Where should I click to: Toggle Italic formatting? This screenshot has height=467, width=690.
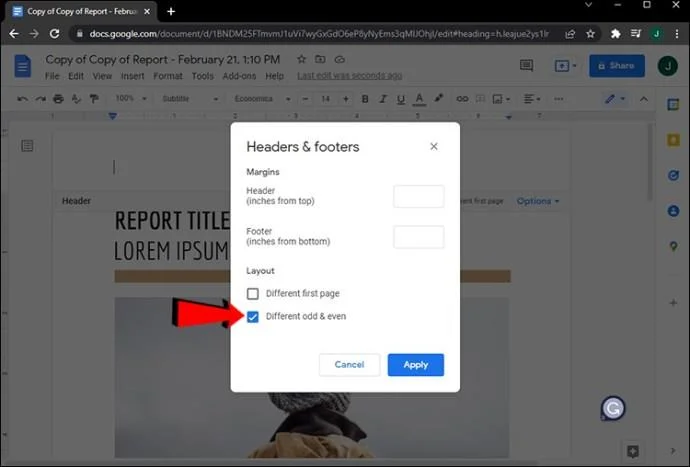(383, 99)
